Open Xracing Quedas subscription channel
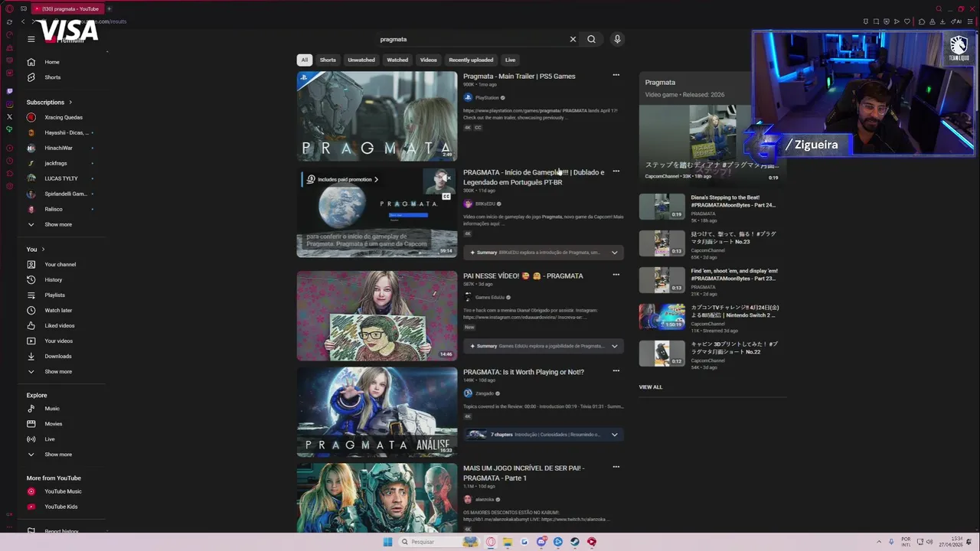Image resolution: width=980 pixels, height=551 pixels. [62, 118]
